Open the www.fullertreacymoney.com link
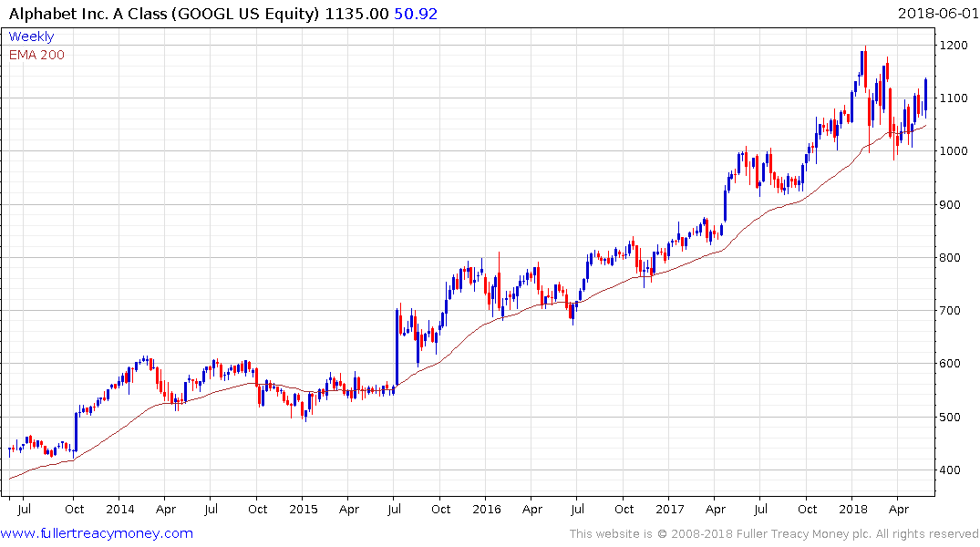Screen dimensions: 980x547 (97, 533)
